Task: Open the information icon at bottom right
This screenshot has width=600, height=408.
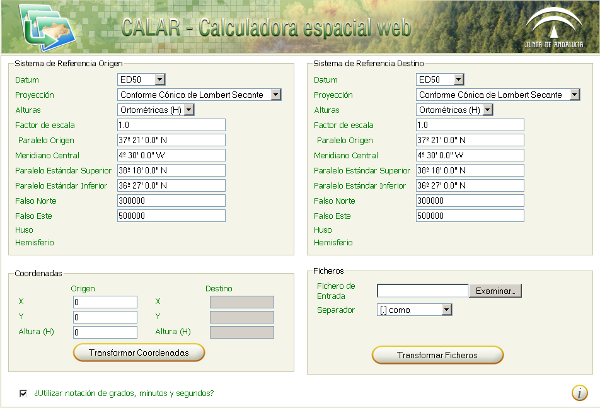Action: click(x=580, y=393)
